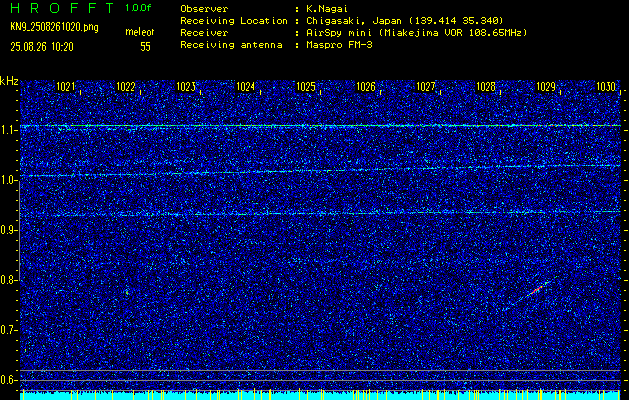This screenshot has width=629, height=400.
Task: Click the 1021 time marker
Action: [65, 87]
